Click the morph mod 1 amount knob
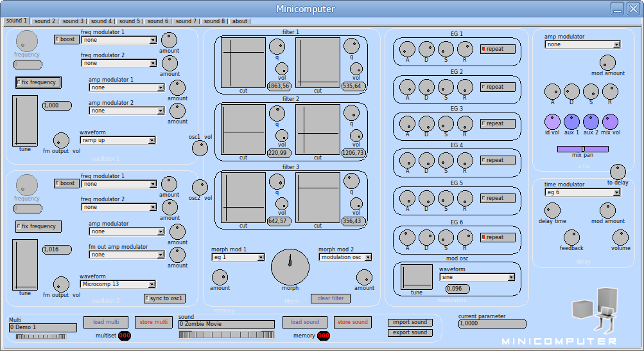This screenshot has width=644, height=351. coord(220,278)
